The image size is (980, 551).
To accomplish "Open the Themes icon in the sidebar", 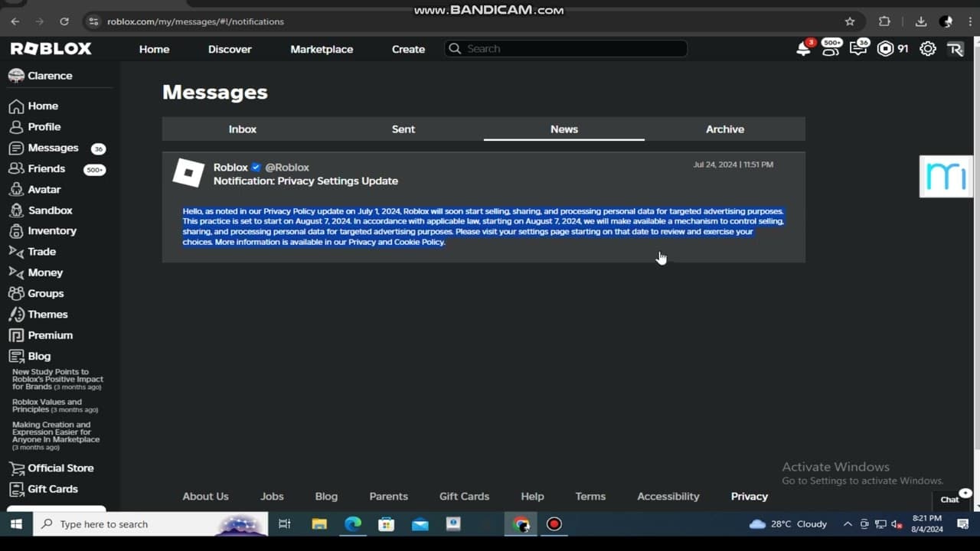I will click(x=16, y=315).
